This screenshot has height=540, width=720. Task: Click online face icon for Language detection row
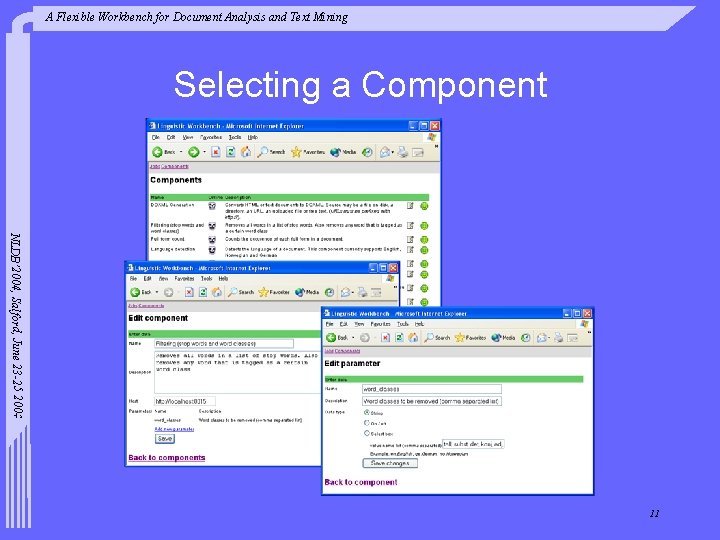pos(212,250)
